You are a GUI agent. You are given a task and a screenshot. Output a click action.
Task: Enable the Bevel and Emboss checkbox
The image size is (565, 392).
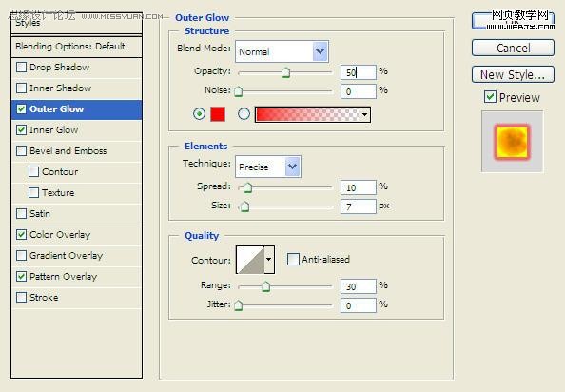21,151
